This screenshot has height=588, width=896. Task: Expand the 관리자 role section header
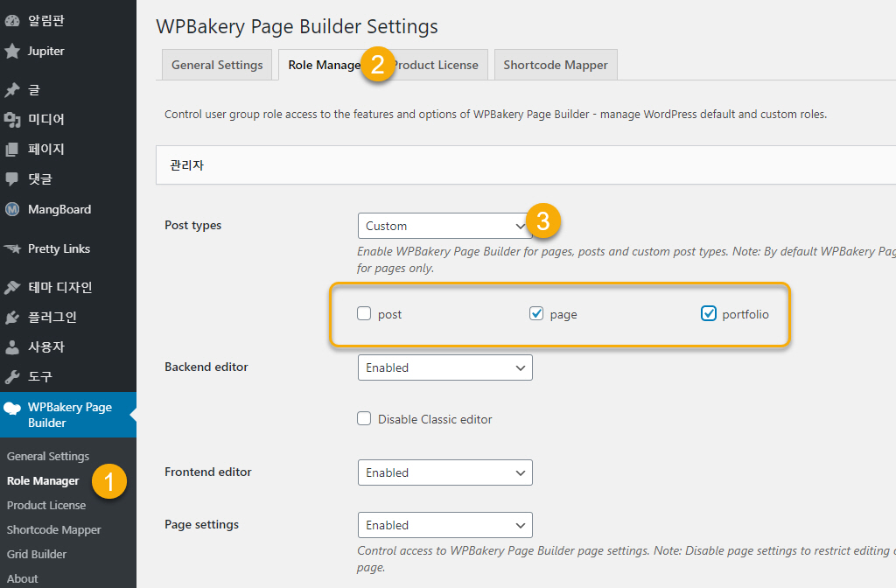coord(526,165)
